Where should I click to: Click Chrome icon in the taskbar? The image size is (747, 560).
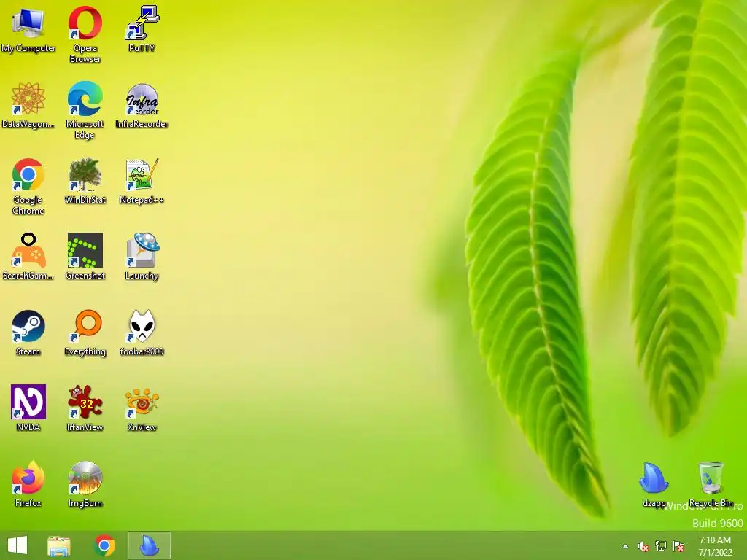point(104,545)
